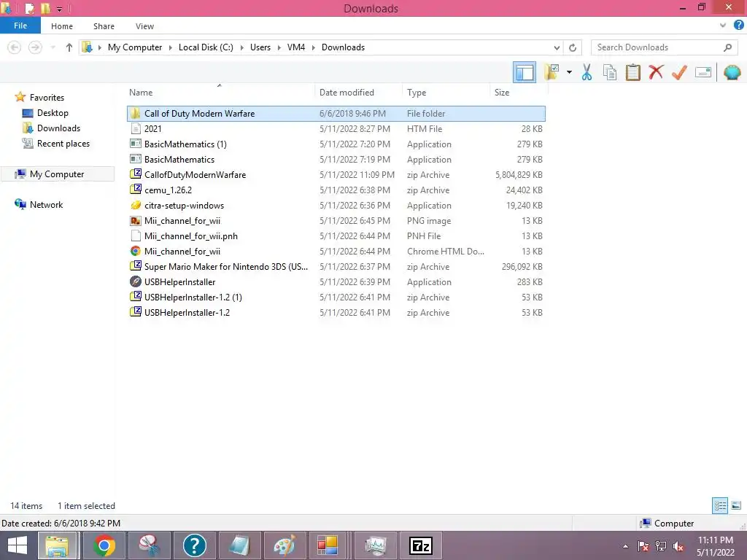The width and height of the screenshot is (747, 560).
Task: Select the cemu_1.26.2 zip archive
Action: [x=336, y=190]
